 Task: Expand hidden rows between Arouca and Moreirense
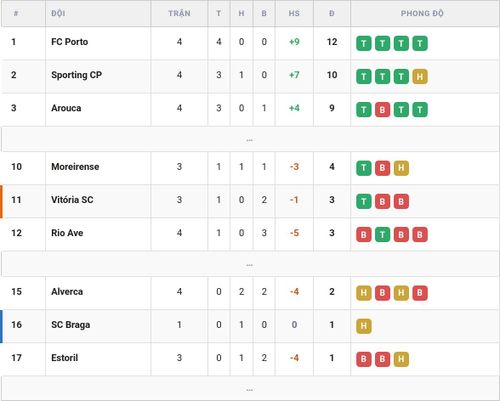point(250,139)
